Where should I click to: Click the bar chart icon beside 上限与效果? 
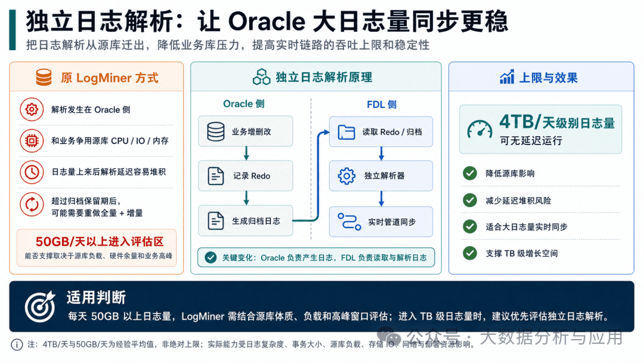[x=507, y=77]
